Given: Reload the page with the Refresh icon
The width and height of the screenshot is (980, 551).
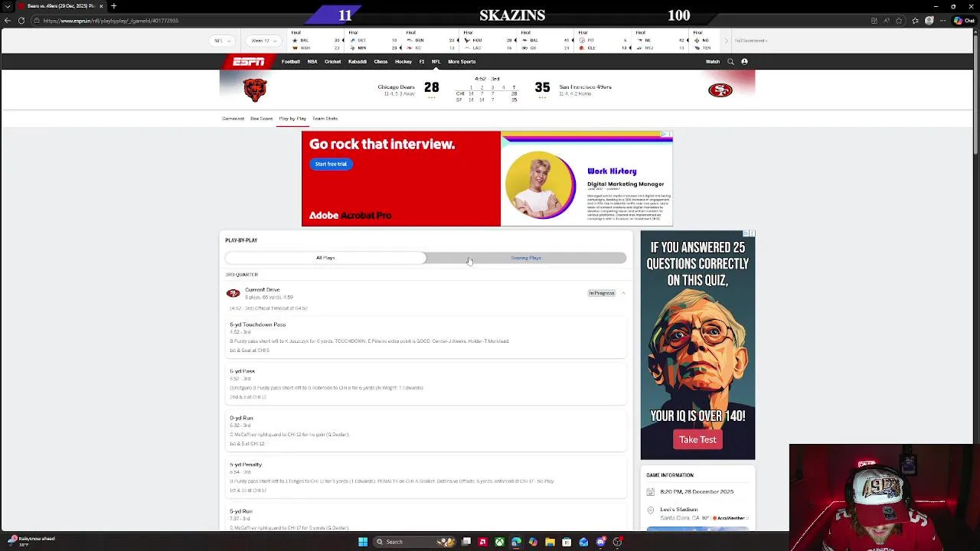Looking at the screenshot, I should click(x=21, y=21).
